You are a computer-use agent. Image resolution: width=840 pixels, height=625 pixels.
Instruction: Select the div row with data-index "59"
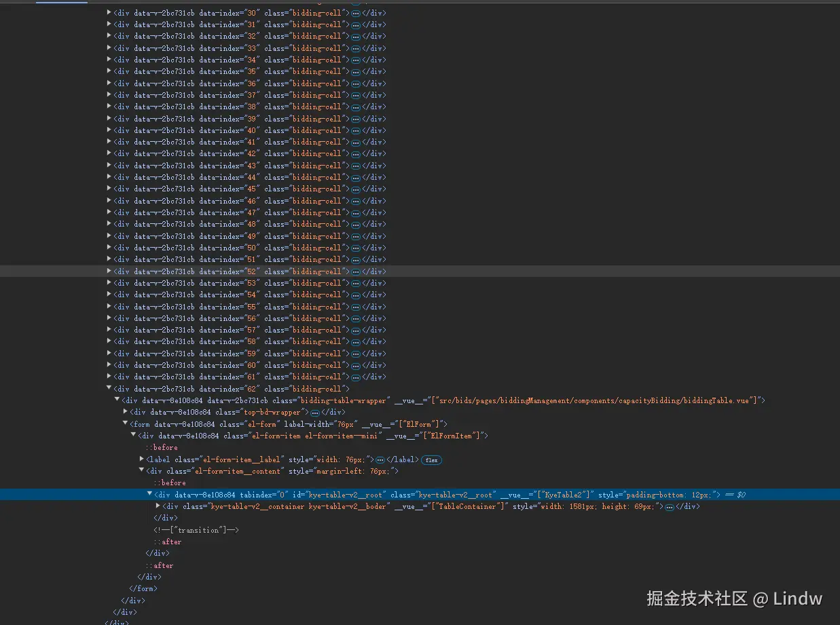(x=250, y=354)
